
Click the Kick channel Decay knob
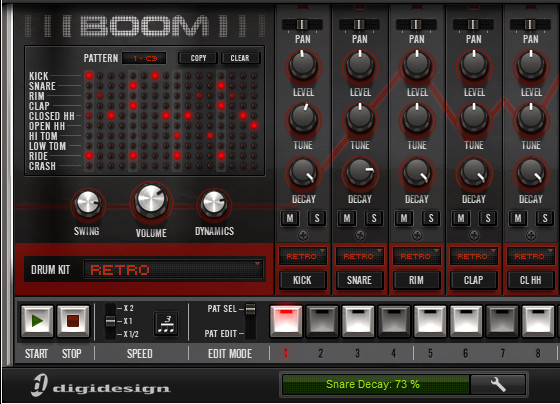[x=303, y=173]
